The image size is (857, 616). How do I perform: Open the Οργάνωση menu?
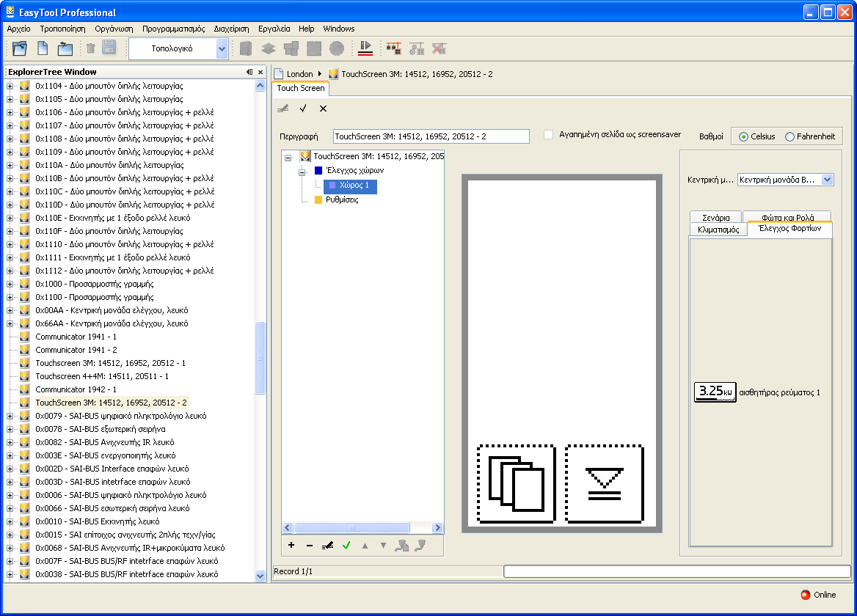pyautogui.click(x=114, y=29)
